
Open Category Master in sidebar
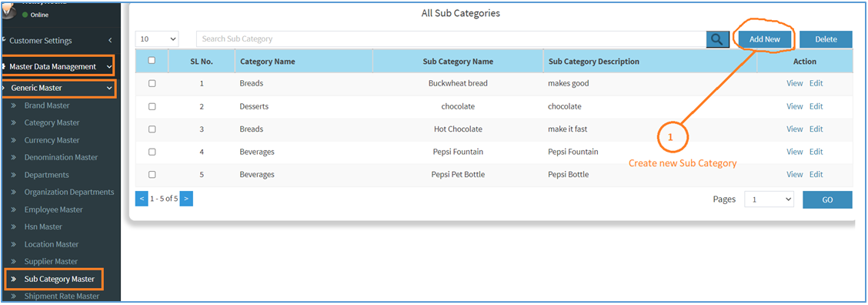pos(52,122)
